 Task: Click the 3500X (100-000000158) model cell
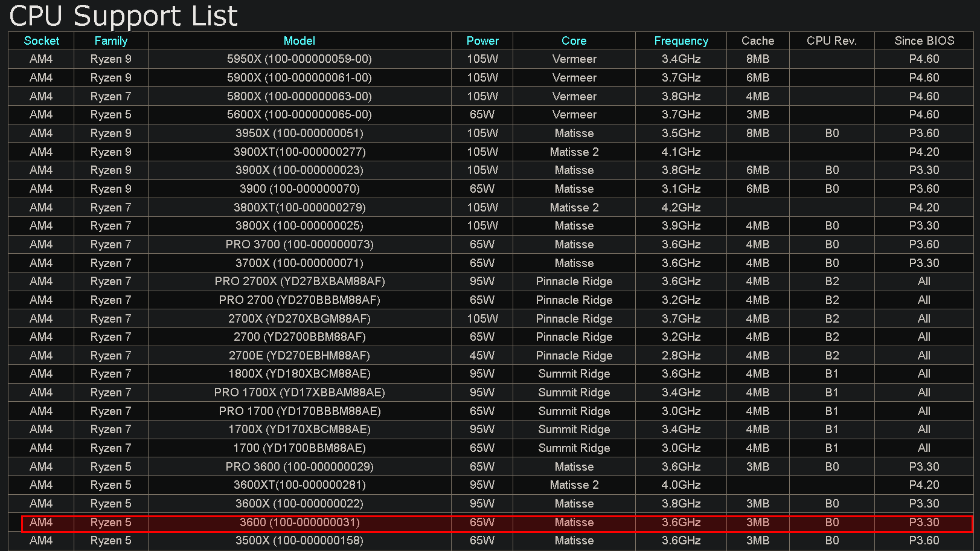pyautogui.click(x=299, y=541)
